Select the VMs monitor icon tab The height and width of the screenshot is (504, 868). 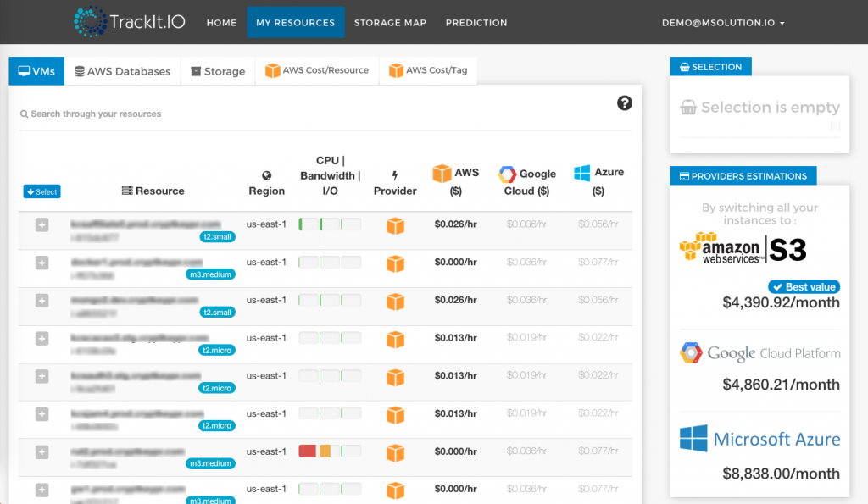[x=25, y=71]
